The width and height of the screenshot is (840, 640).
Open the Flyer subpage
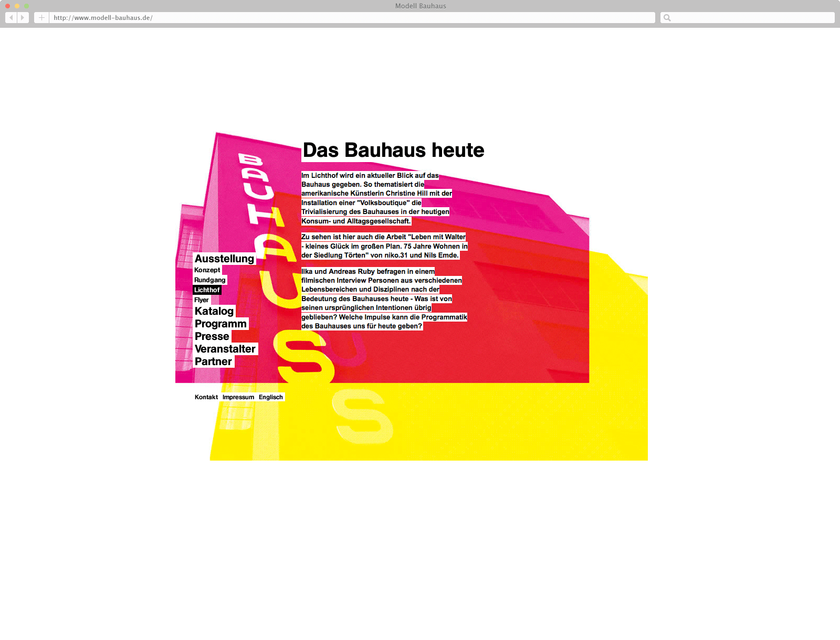(202, 300)
